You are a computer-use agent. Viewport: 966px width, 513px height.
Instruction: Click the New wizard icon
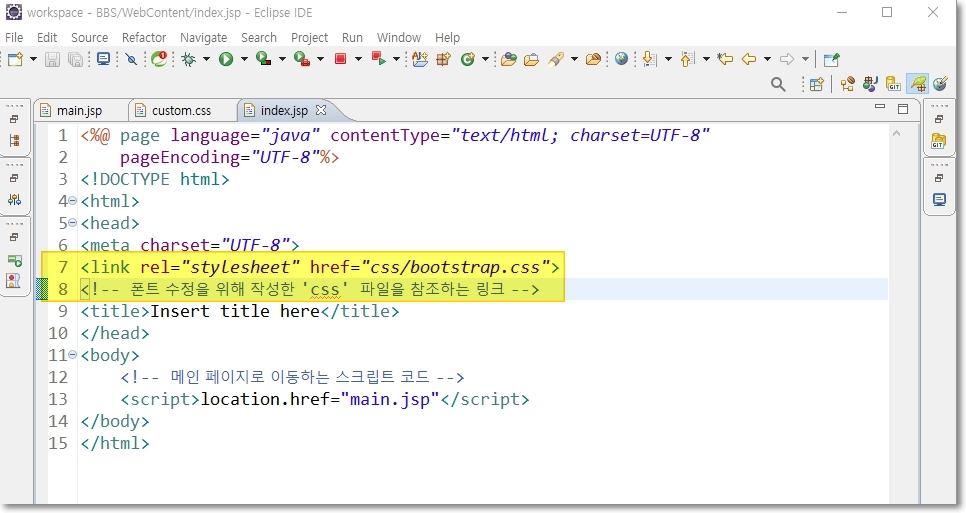point(15,59)
